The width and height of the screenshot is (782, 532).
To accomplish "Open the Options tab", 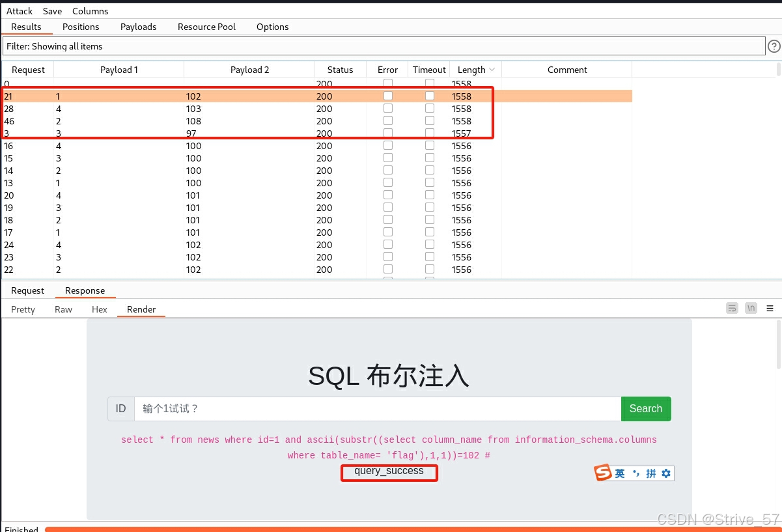I will 272,27.
